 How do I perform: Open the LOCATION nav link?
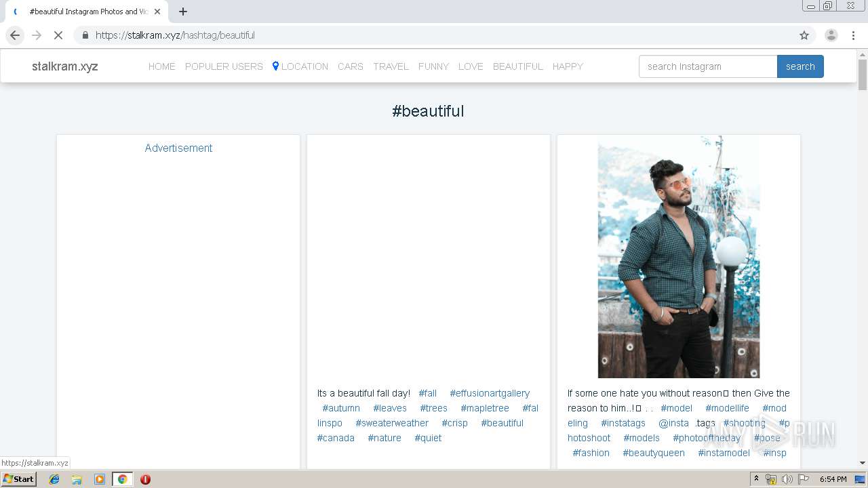pyautogui.click(x=300, y=66)
